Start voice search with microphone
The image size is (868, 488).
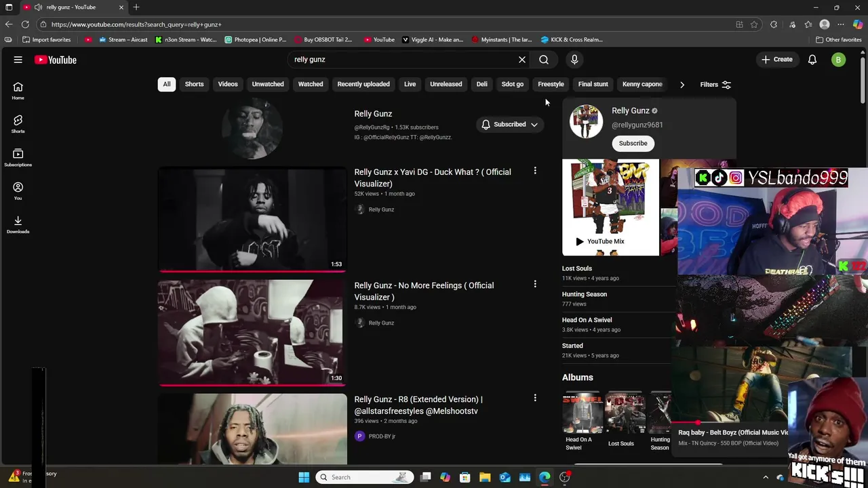pyautogui.click(x=574, y=60)
